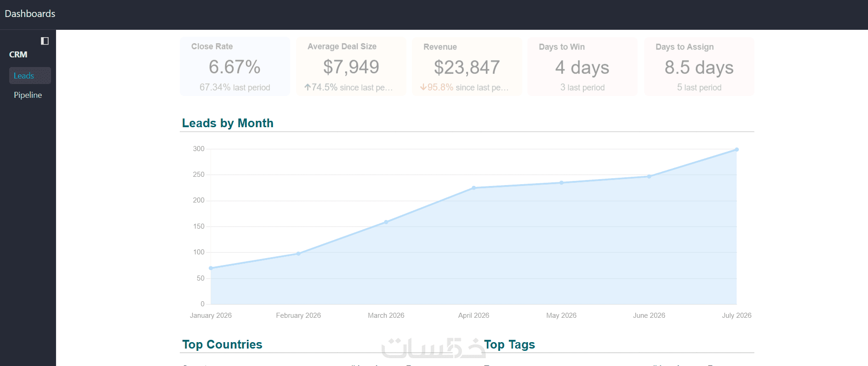The height and width of the screenshot is (366, 868).
Task: Click the Top Countries heading
Action: pyautogui.click(x=222, y=344)
